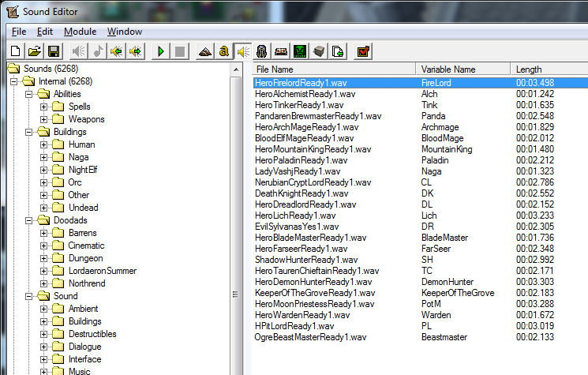Image resolution: width=588 pixels, height=375 pixels.
Task: Collapse the Abilities folder node
Action: pos(29,94)
